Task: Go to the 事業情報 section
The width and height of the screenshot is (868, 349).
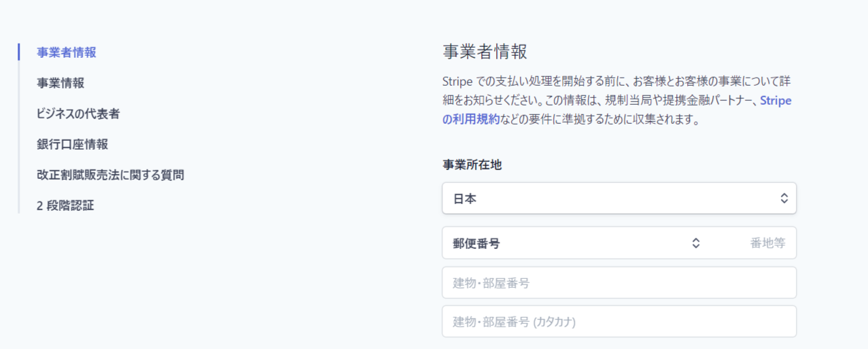Action: 60,83
